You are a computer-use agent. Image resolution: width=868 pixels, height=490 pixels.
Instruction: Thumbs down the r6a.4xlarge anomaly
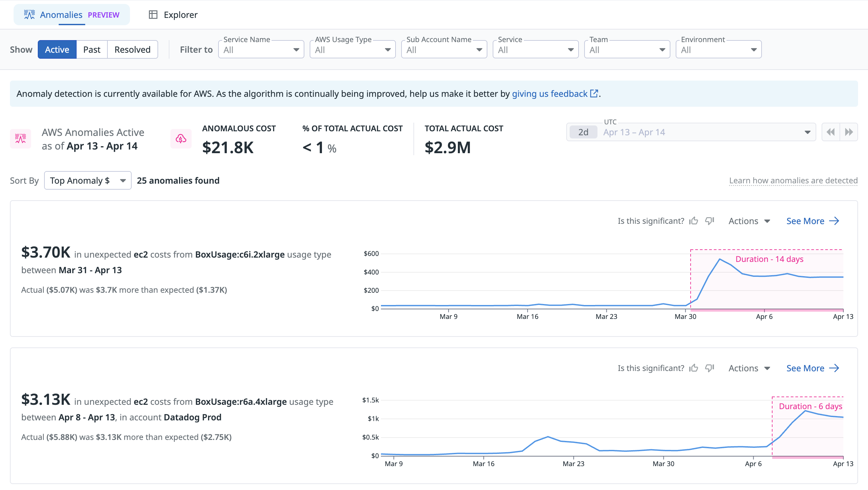709,368
